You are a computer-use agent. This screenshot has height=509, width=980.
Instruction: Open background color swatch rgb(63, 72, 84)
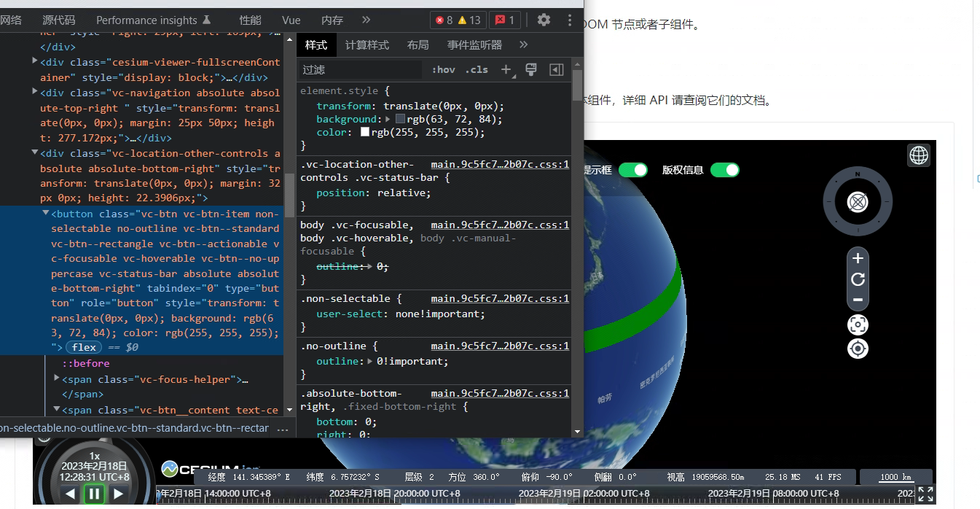pyautogui.click(x=400, y=119)
